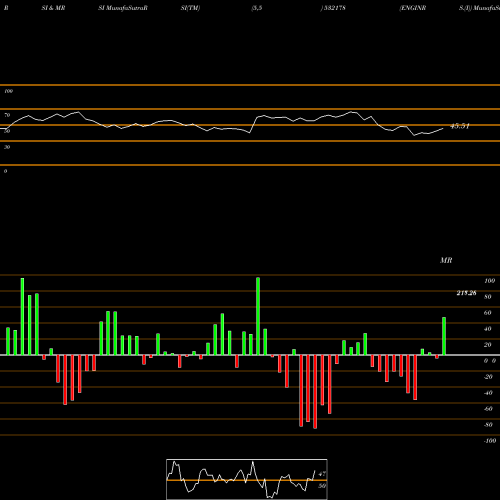Screen dimensions: 500x500
Task: Click the 30 level label on the RSI axis
Action: (7, 147)
